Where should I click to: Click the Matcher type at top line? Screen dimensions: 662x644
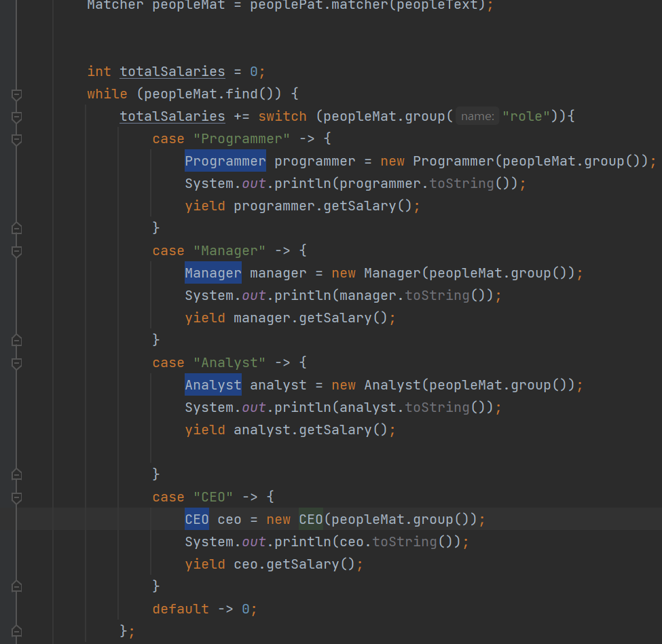tap(115, 5)
